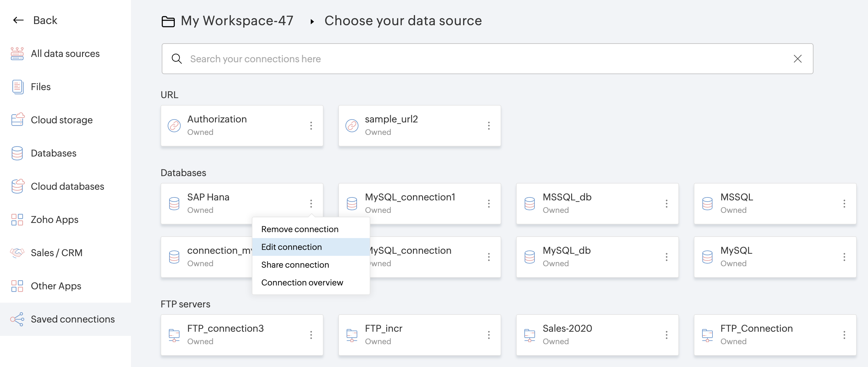868x367 pixels.
Task: Open options menu for Authorization connection
Action: (x=311, y=126)
